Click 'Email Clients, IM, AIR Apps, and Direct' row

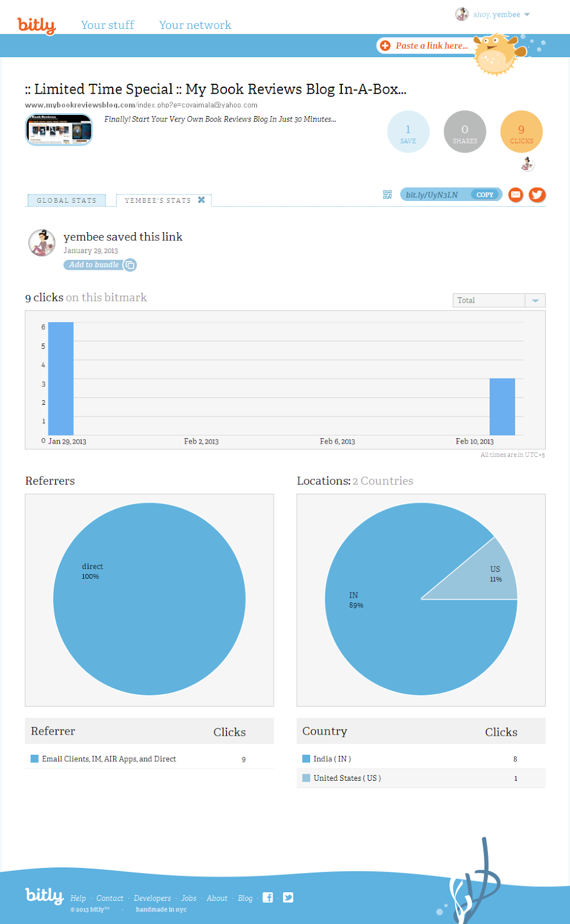149,759
